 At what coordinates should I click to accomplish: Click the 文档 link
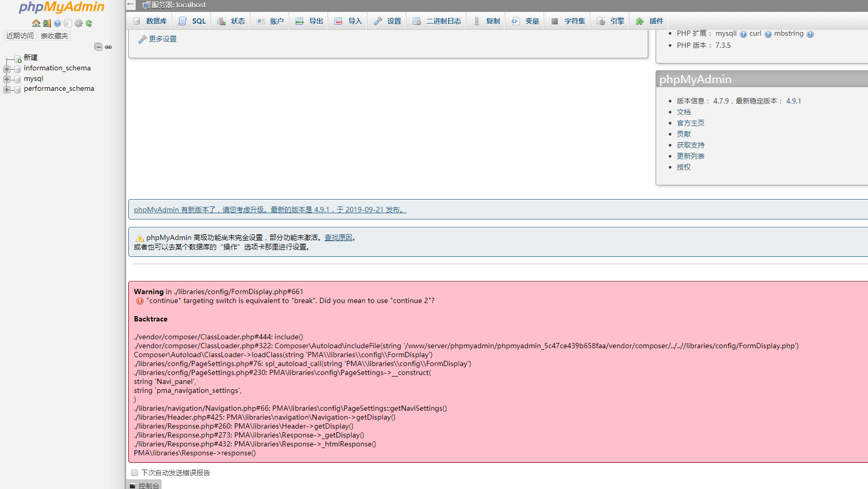(683, 112)
